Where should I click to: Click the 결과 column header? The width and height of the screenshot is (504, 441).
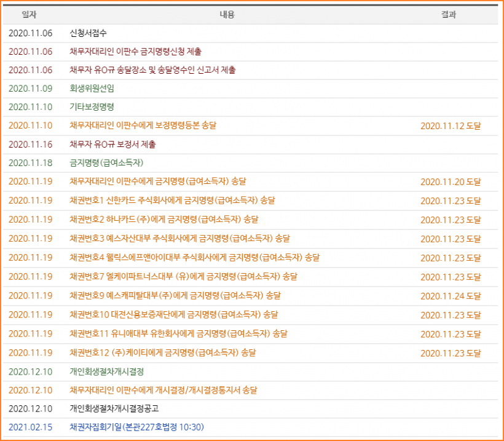(449, 15)
